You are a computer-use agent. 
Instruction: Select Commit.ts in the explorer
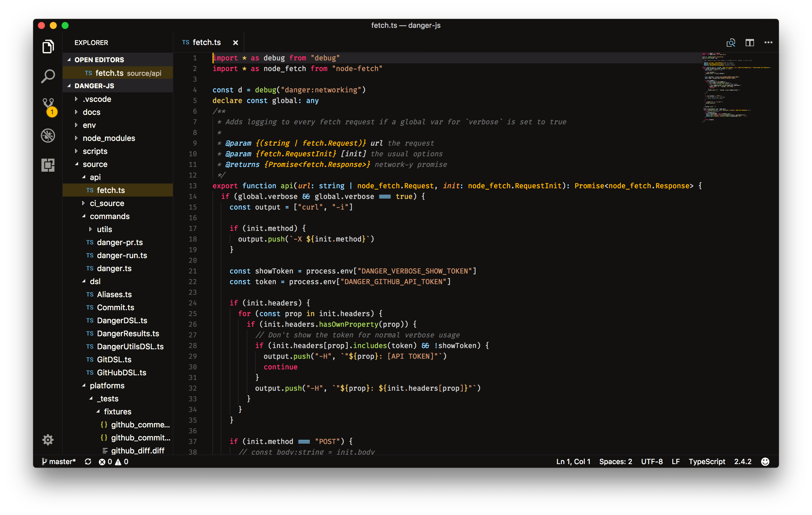pos(115,307)
